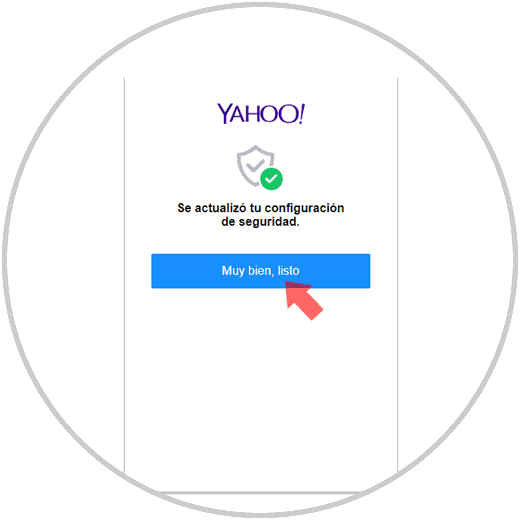
Task: Click the gray security shield icon
Action: (x=255, y=166)
